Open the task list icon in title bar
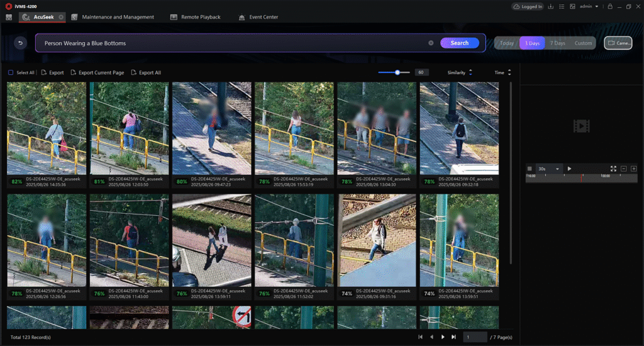This screenshot has width=644, height=346. pyautogui.click(x=562, y=6)
